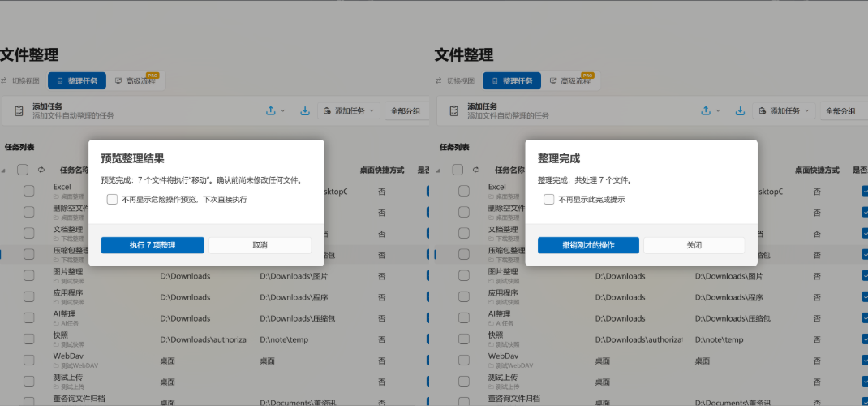Click 切换视图 icon in 整理完成 window

[x=438, y=81]
